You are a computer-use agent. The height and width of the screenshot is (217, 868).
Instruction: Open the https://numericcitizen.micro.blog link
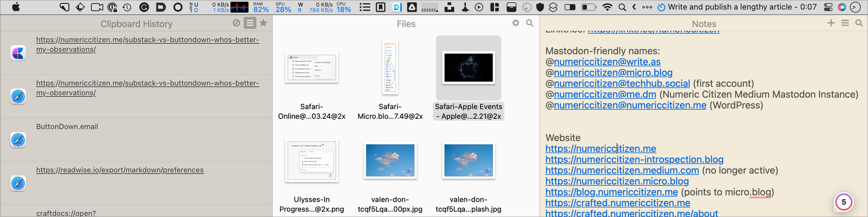pyautogui.click(x=617, y=181)
